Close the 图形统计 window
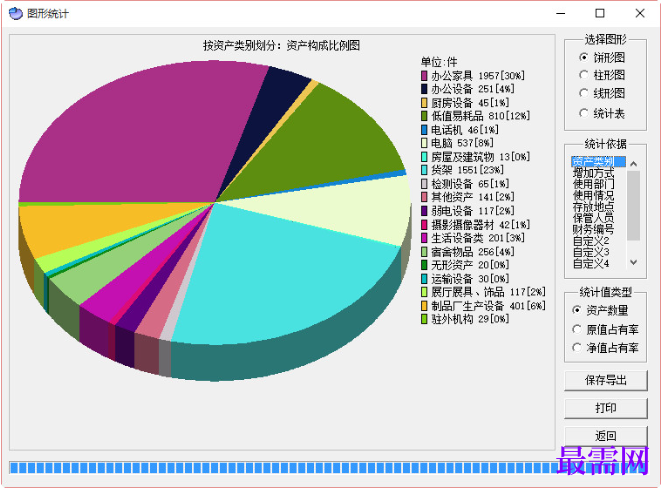 click(x=639, y=14)
